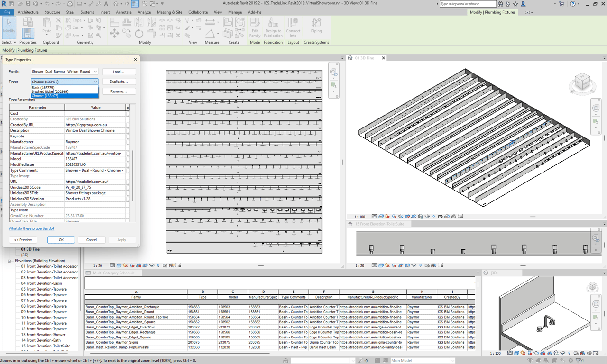Click the checkbox beside the Cost parameter row
Viewport: 607px width, 364px height.
point(128,113)
